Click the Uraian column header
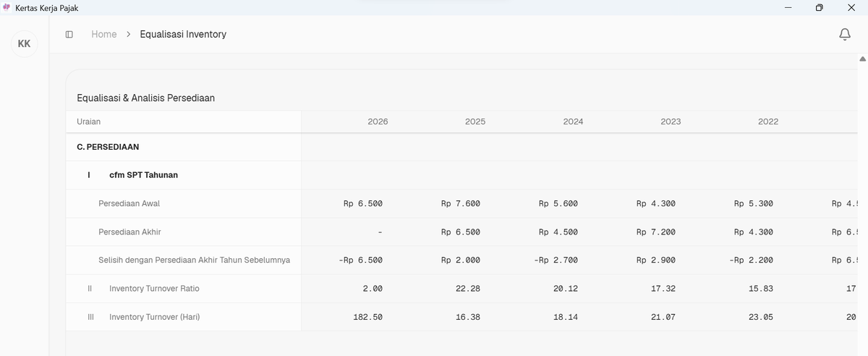 (89, 122)
